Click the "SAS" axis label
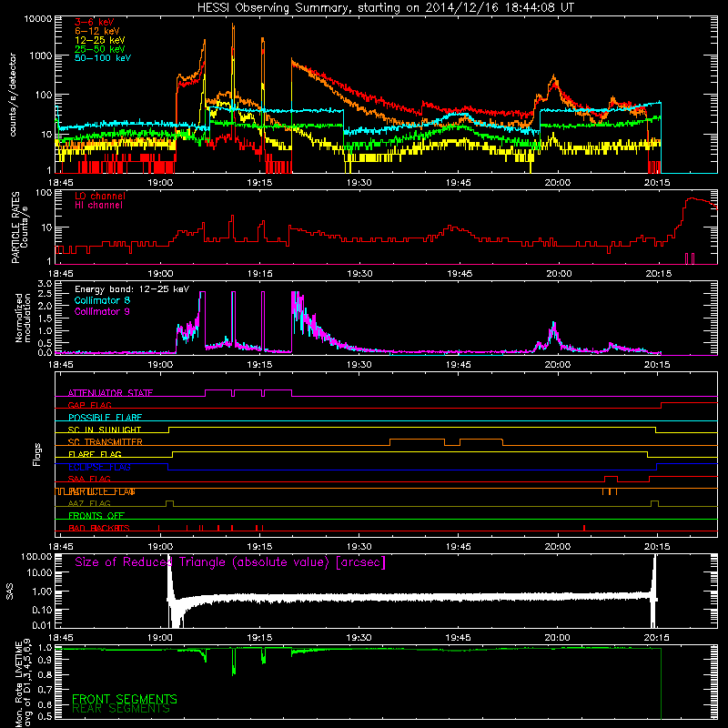Viewport: 728px width, 728px height. [x=10, y=592]
